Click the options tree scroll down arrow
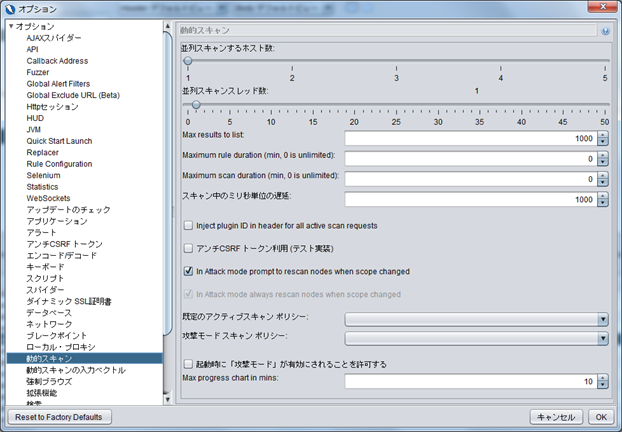Screen dimensions: 622x432 click(167, 399)
